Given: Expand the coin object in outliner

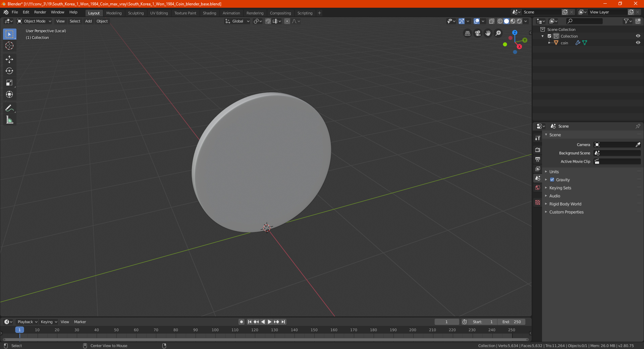Looking at the screenshot, I should pyautogui.click(x=549, y=43).
